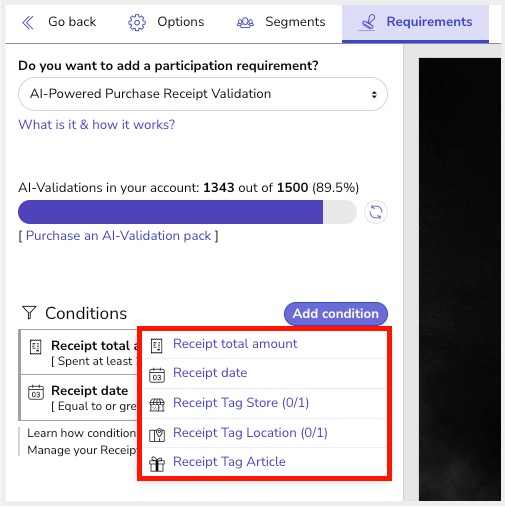Image resolution: width=505 pixels, height=507 pixels.
Task: Click the Add condition button
Action: (336, 314)
